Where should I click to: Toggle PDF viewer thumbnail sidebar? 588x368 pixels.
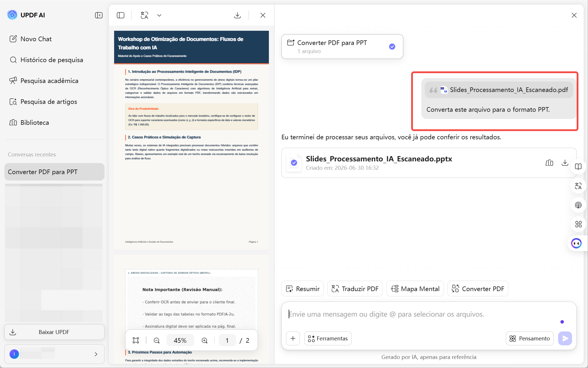click(121, 15)
